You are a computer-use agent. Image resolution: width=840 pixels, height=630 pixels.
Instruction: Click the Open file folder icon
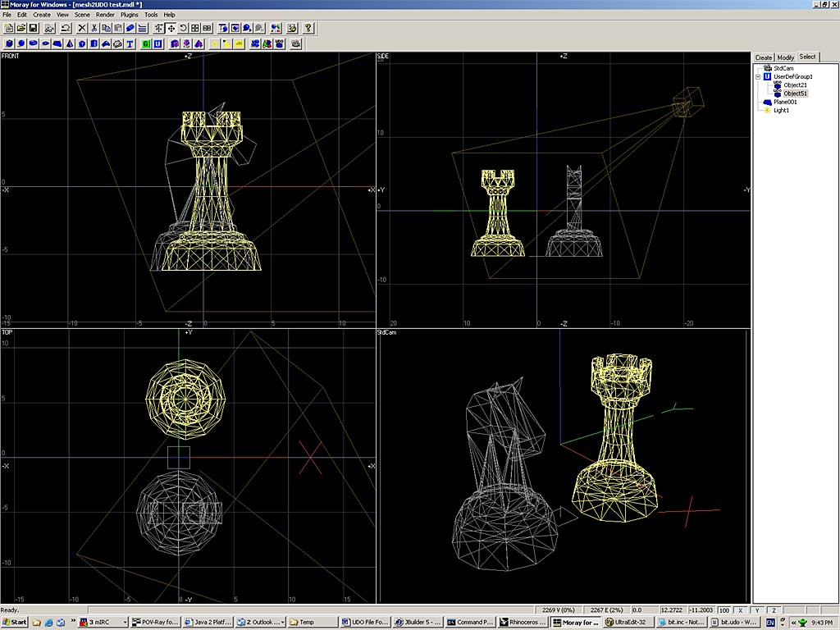pos(21,28)
